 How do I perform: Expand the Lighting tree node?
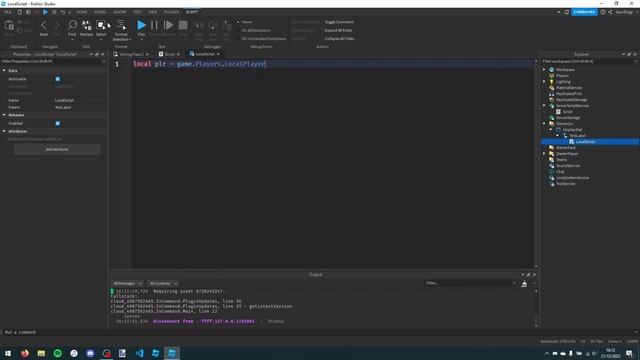[x=544, y=82]
